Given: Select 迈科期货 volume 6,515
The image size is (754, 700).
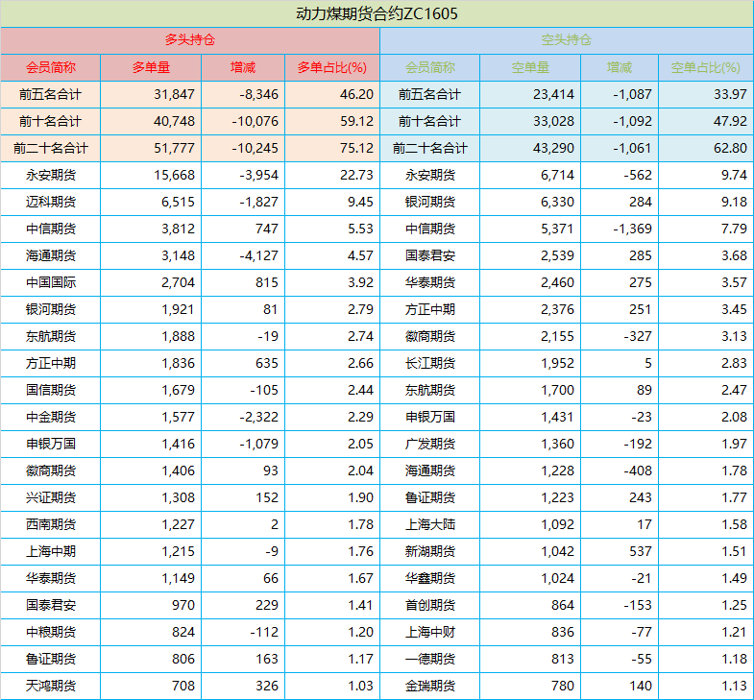Looking at the screenshot, I should (x=178, y=202).
